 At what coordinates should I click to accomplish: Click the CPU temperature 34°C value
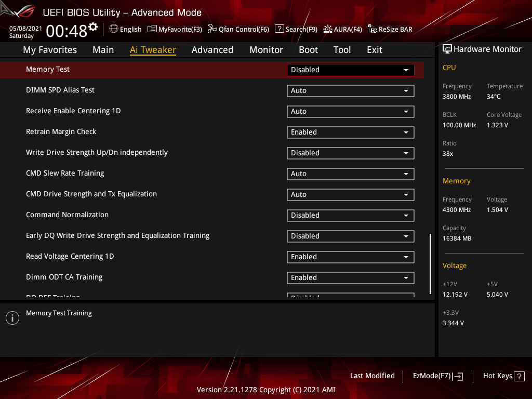494,97
